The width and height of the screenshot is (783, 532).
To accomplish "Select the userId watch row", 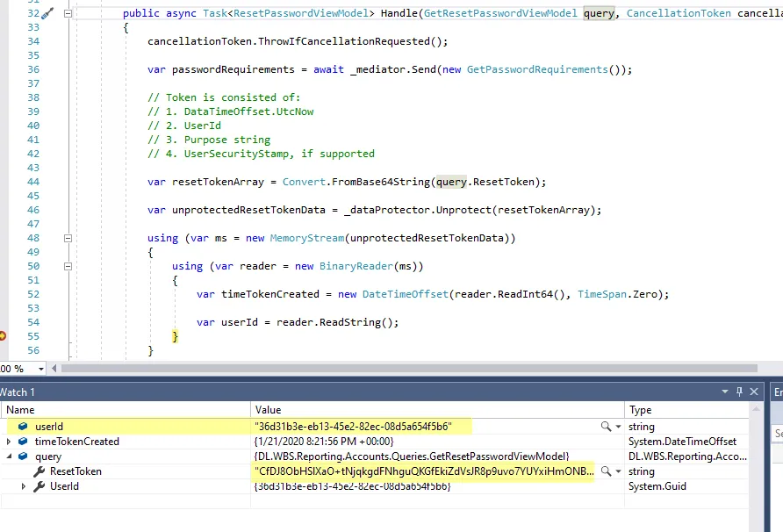I will (x=375, y=427).
